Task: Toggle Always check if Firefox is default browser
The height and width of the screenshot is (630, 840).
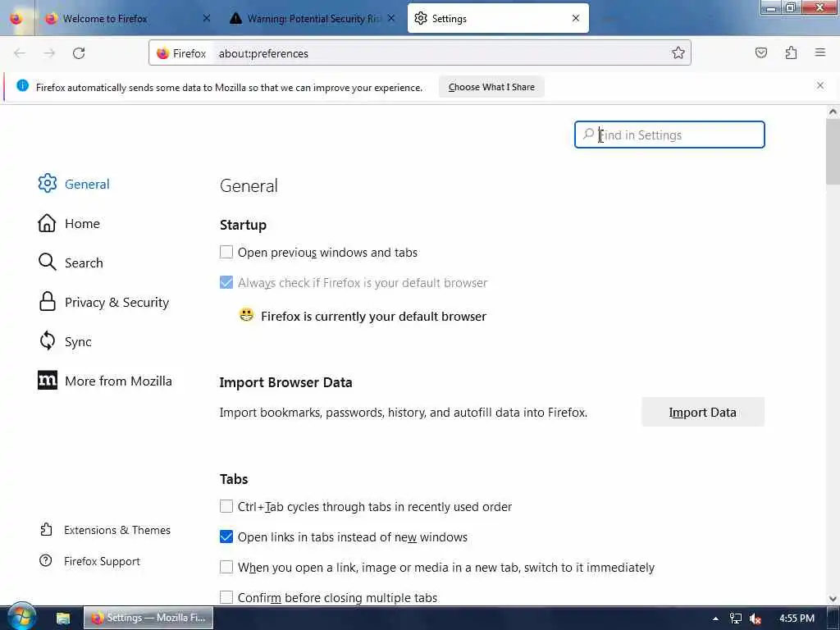Action: coord(226,282)
